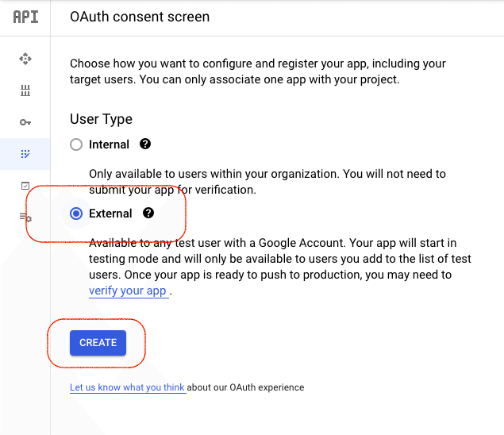Viewport: 504px width, 435px height.
Task: Select the External user type radio button
Action: pyautogui.click(x=76, y=214)
